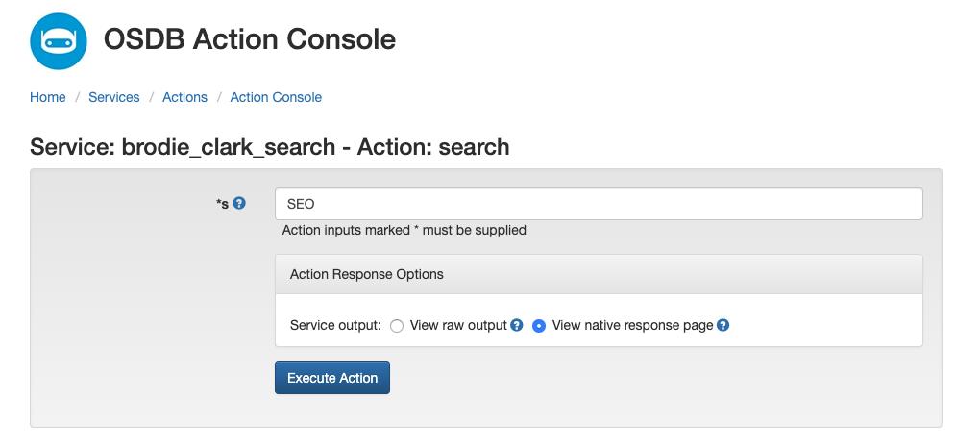Go to Home in the breadcrumb
Screen dimensions: 980x447
pos(48,97)
